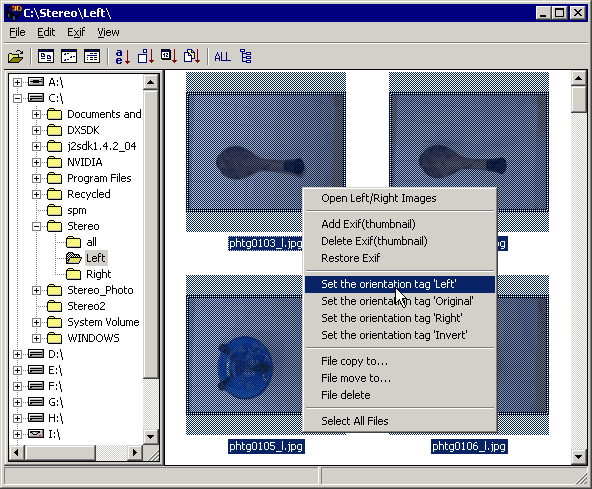
Task: Click the application icon in title bar
Action: [14, 13]
